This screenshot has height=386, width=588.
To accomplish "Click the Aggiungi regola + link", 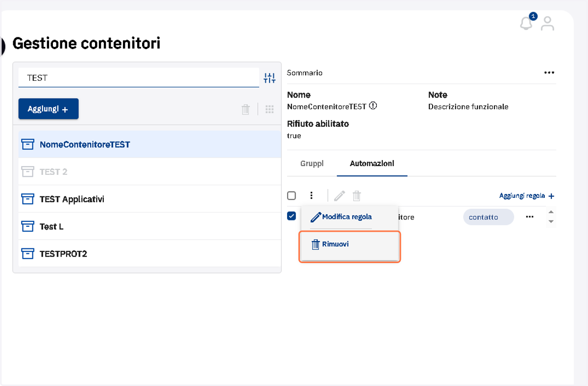I will tap(527, 196).
